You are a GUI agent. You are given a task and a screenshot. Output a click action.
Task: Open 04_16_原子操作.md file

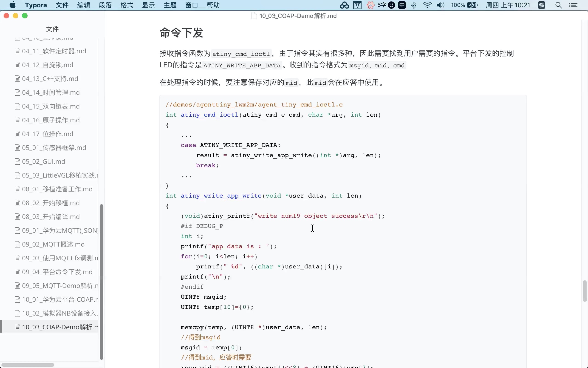pos(51,120)
